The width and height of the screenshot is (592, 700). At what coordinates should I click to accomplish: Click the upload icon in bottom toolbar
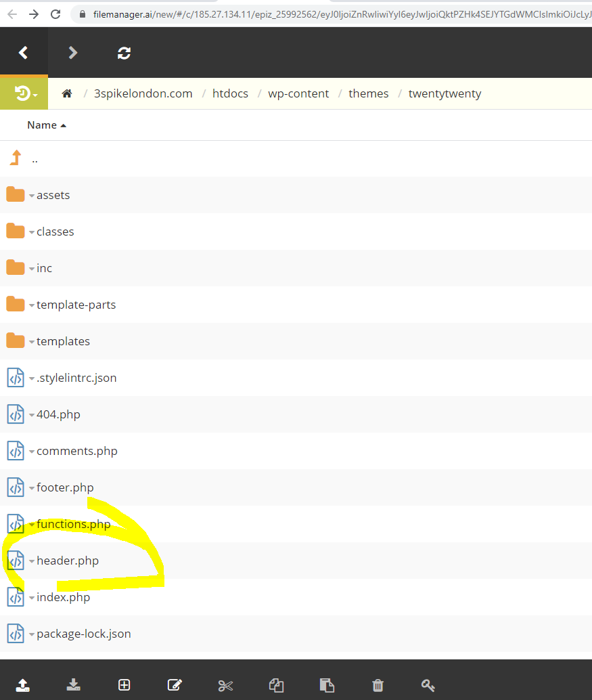pos(23,685)
